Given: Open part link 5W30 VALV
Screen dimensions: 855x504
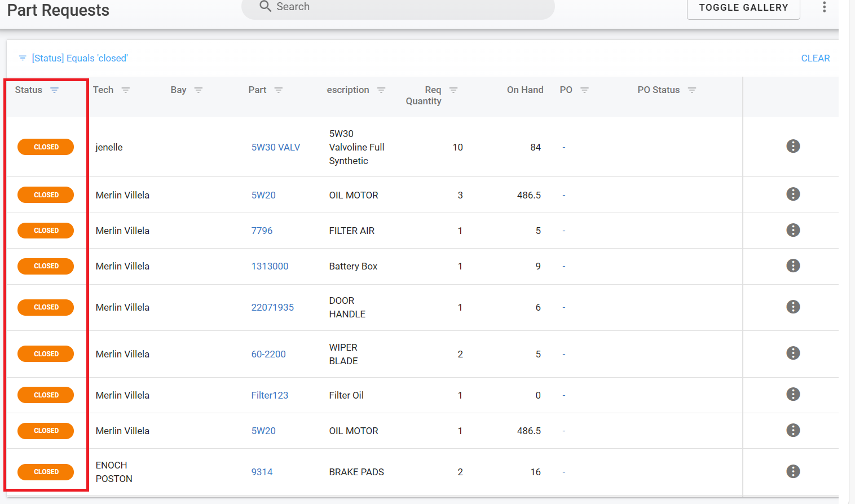Looking at the screenshot, I should tap(276, 148).
